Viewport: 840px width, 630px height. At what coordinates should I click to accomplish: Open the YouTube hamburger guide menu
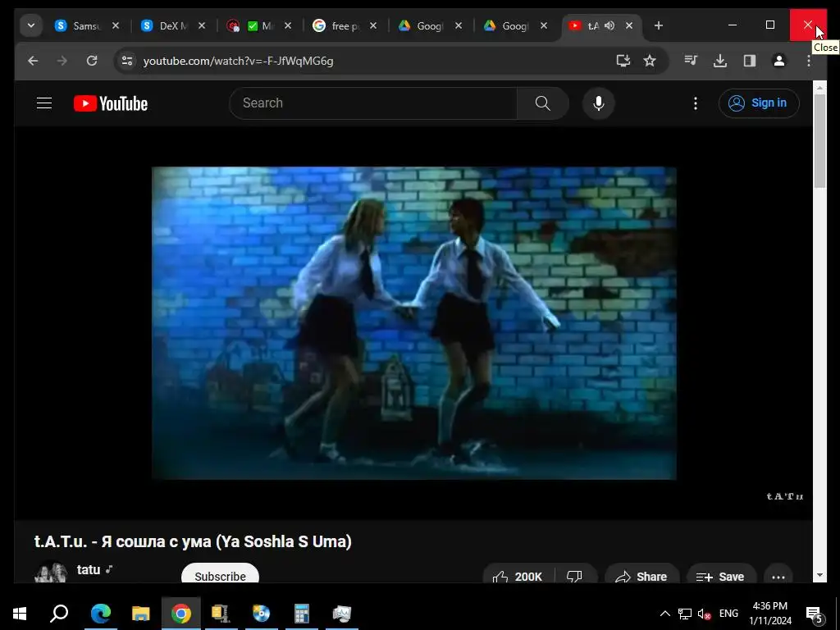coord(44,103)
